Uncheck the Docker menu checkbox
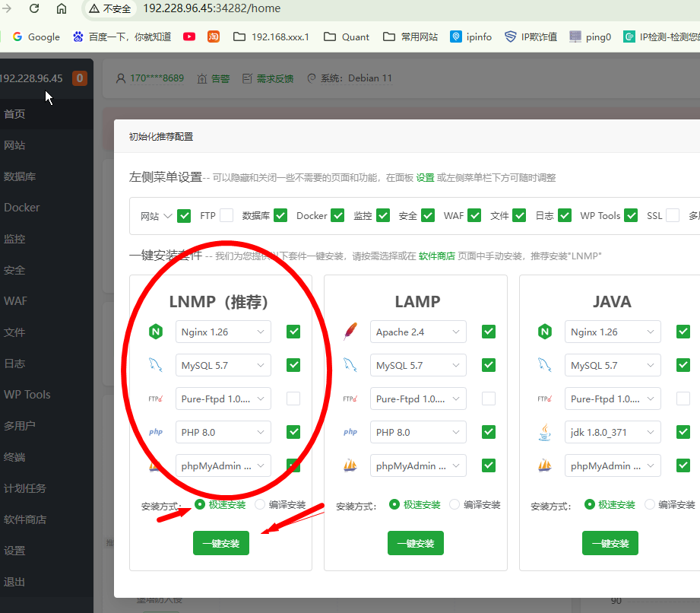Image resolution: width=700 pixels, height=613 pixels. [x=337, y=215]
